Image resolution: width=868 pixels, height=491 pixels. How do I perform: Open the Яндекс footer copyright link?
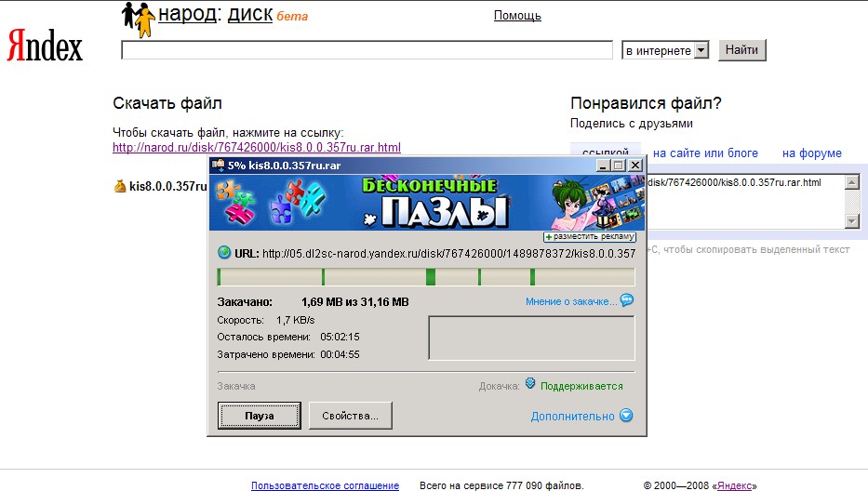coord(734,485)
